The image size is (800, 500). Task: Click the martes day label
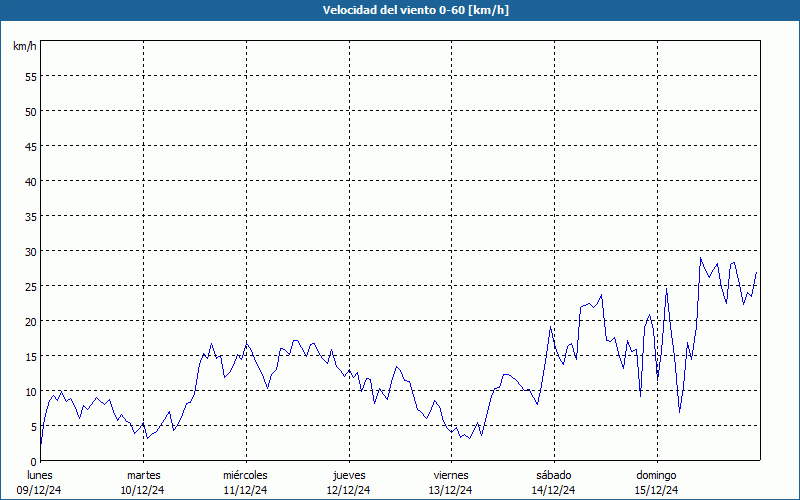pos(143,475)
